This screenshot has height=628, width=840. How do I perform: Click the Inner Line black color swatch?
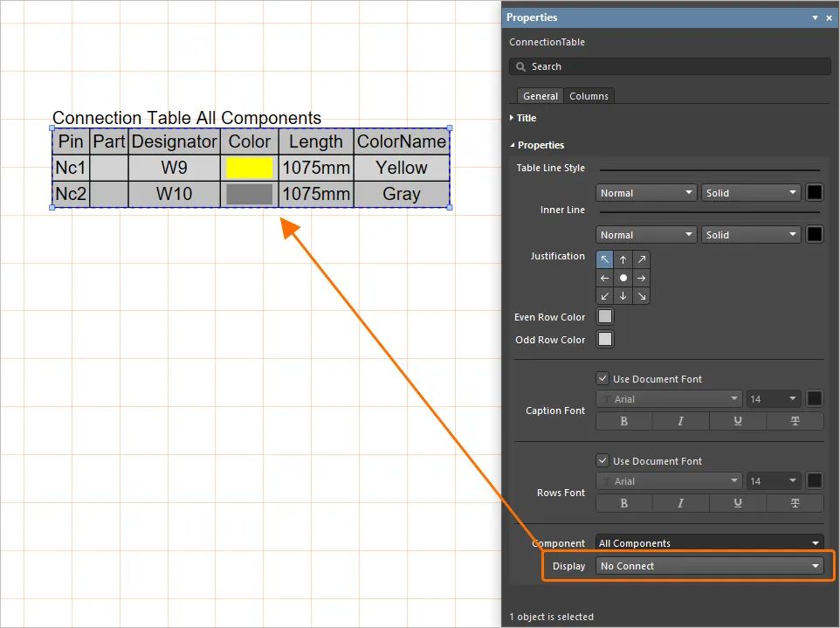[814, 235]
